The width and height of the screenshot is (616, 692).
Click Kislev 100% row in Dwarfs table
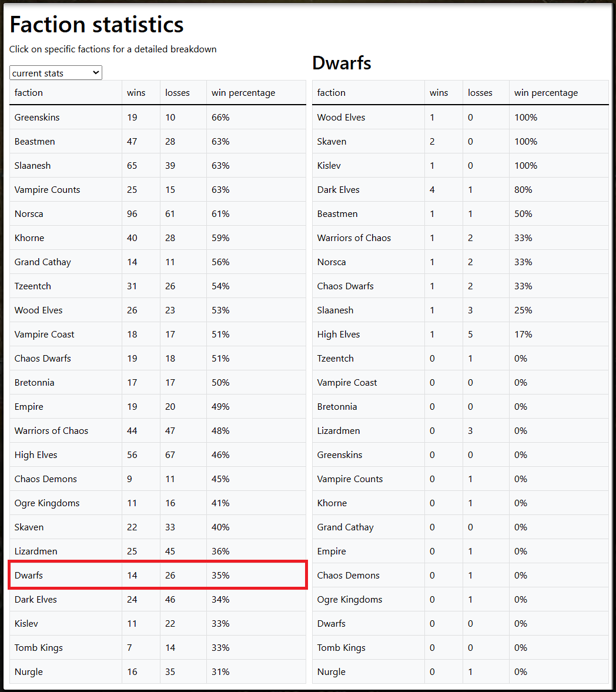(x=461, y=165)
